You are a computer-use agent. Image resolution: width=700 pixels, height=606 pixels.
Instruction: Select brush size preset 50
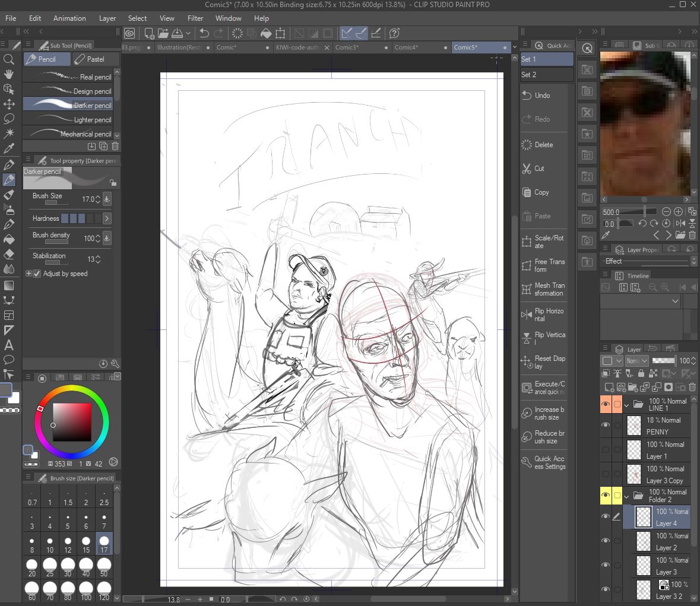[x=103, y=567]
